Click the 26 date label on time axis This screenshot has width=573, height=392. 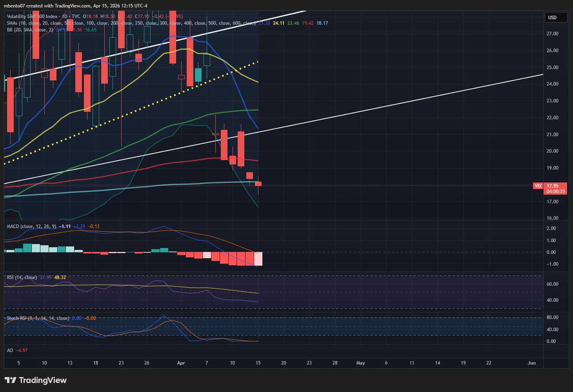[147, 363]
